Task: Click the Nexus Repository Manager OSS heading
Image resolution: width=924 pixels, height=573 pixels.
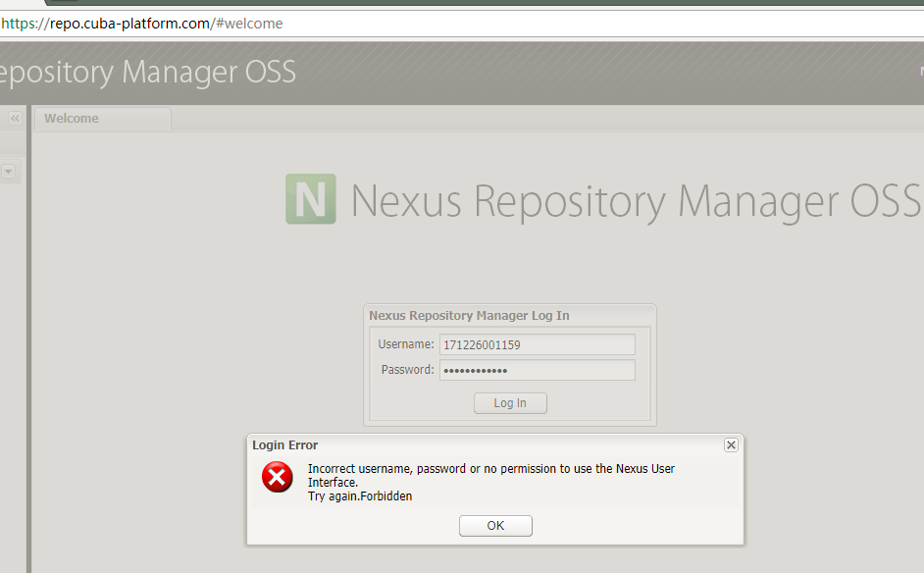Action: [636, 201]
